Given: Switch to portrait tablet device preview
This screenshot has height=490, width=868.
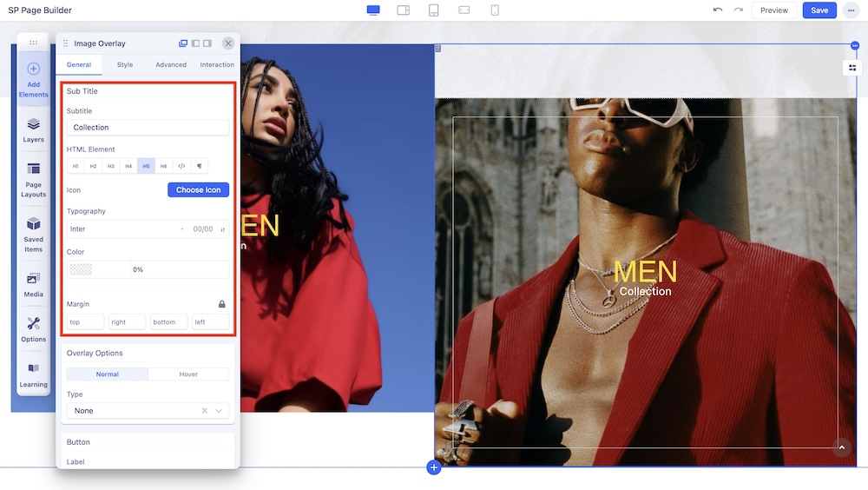Looking at the screenshot, I should (x=434, y=10).
